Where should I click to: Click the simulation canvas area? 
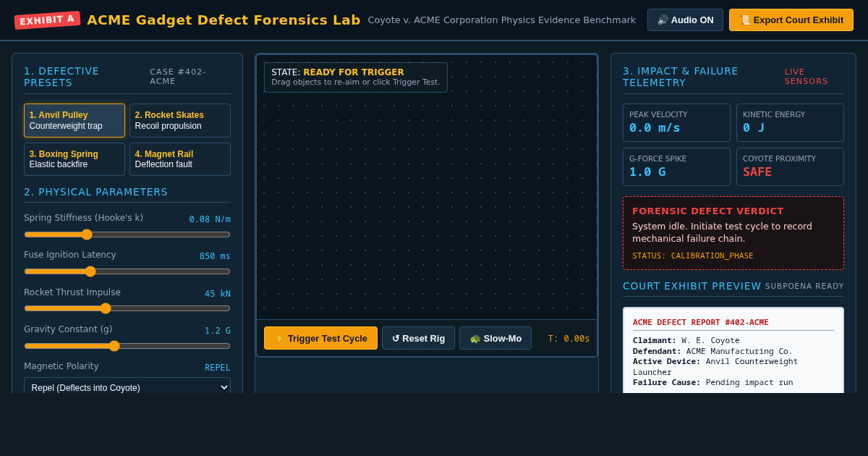coord(427,187)
